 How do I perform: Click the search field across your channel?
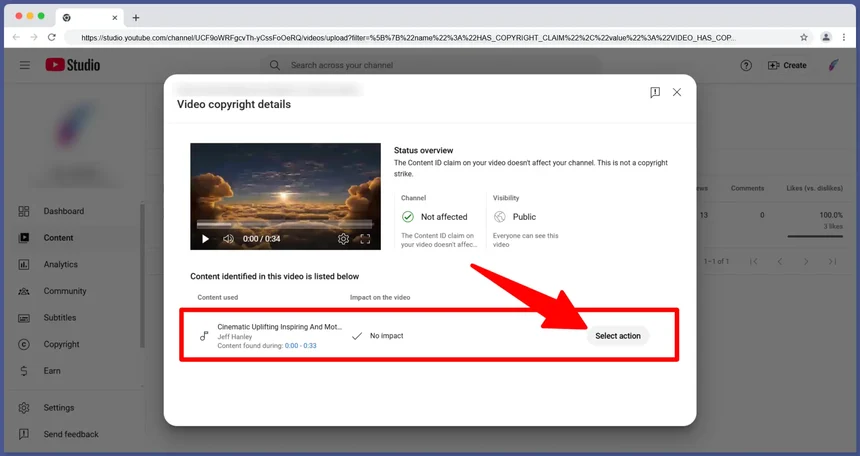[x=433, y=65]
